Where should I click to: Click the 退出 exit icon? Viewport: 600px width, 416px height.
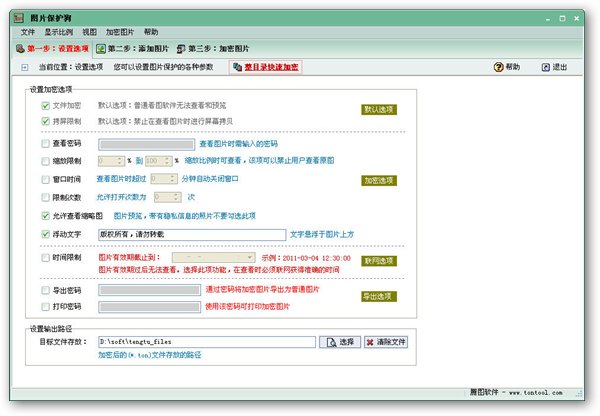click(x=546, y=67)
